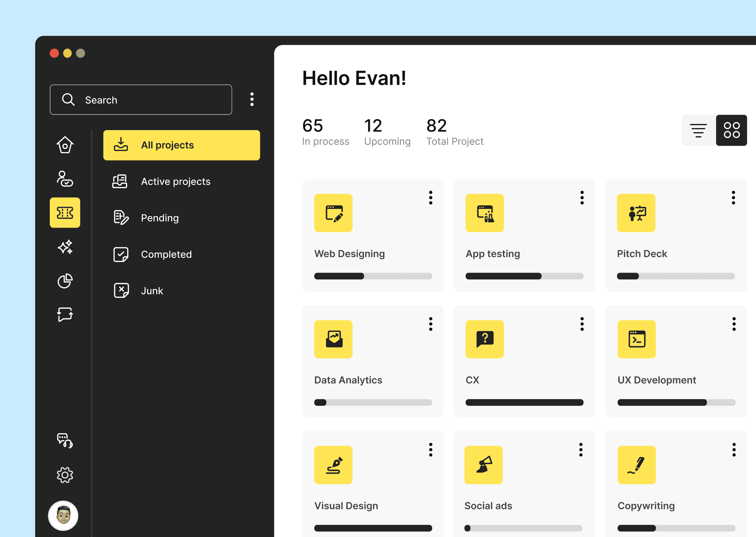Image resolution: width=756 pixels, height=537 pixels.
Task: Open the Junk folder
Action: click(152, 290)
